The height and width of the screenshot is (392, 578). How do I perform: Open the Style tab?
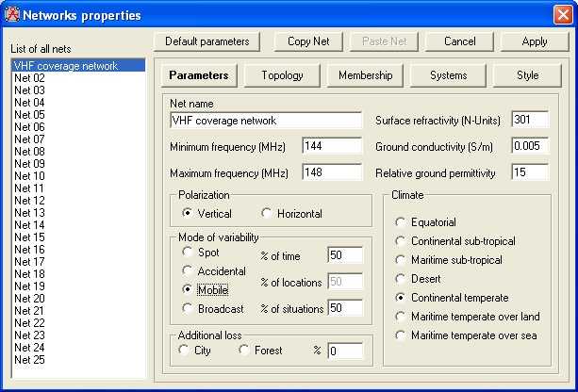coord(528,75)
